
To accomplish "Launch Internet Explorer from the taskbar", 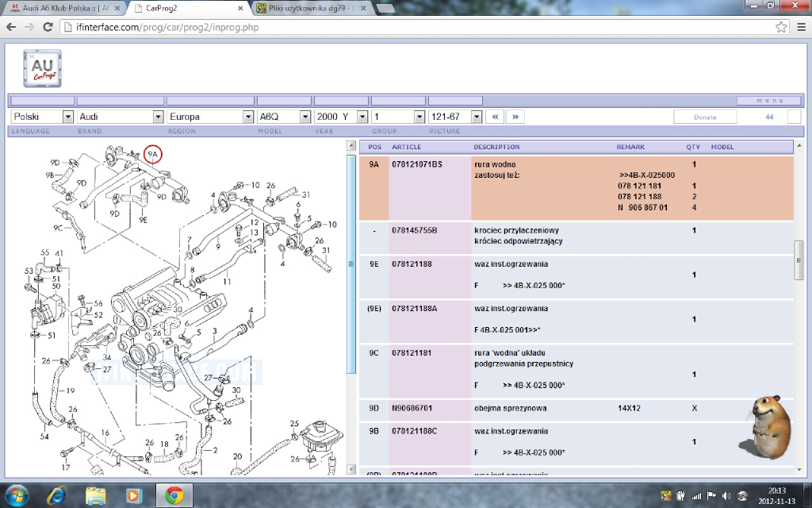I will pyautogui.click(x=56, y=495).
